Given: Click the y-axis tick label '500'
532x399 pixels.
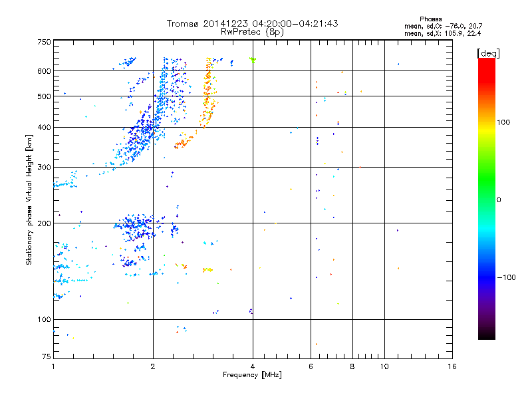Looking at the screenshot, I should point(44,96).
